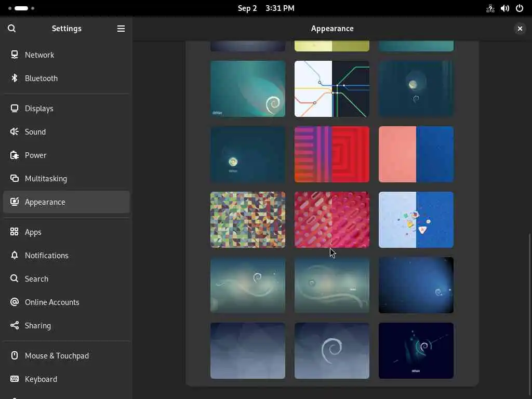Choose the nebula wallpaper with swirl on left
532x399 pixels.
pos(332,285)
